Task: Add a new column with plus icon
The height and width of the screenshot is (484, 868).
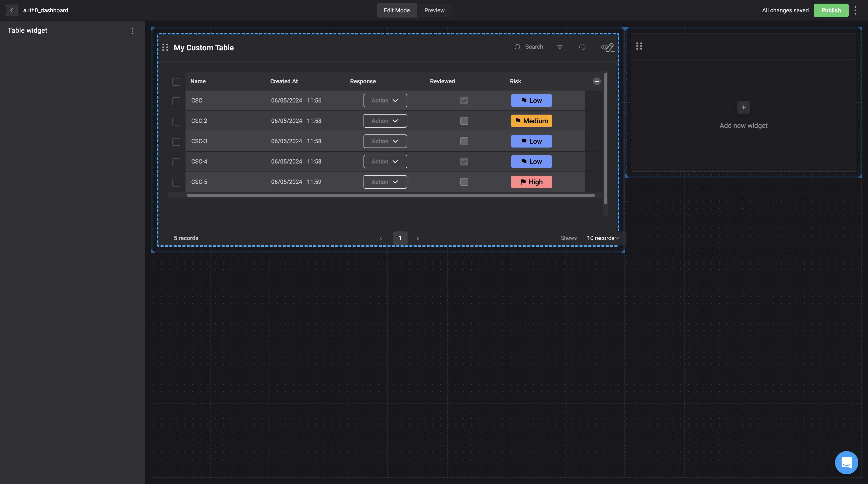Action: (x=597, y=81)
